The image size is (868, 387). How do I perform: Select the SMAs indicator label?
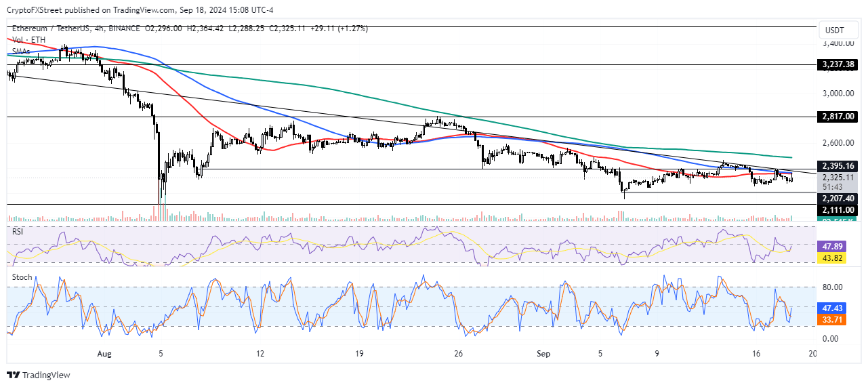22,52
